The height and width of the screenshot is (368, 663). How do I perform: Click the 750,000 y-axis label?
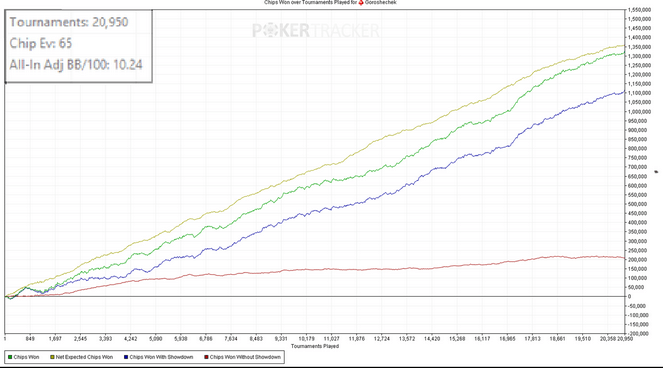coord(638,158)
